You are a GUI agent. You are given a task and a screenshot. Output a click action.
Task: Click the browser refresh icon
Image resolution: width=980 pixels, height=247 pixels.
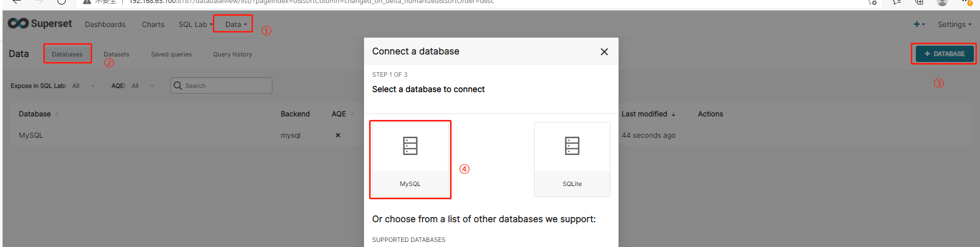click(61, 2)
